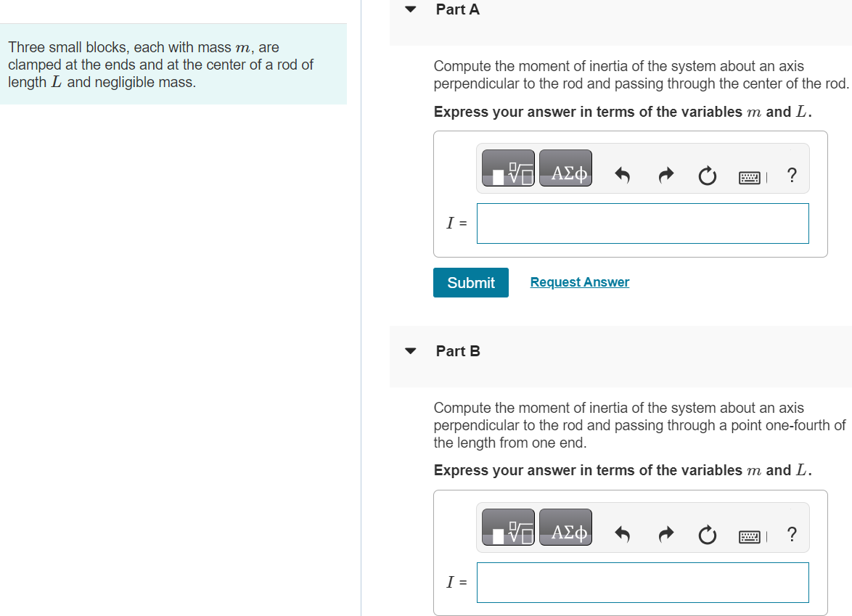Collapse the Part A section

(x=411, y=9)
